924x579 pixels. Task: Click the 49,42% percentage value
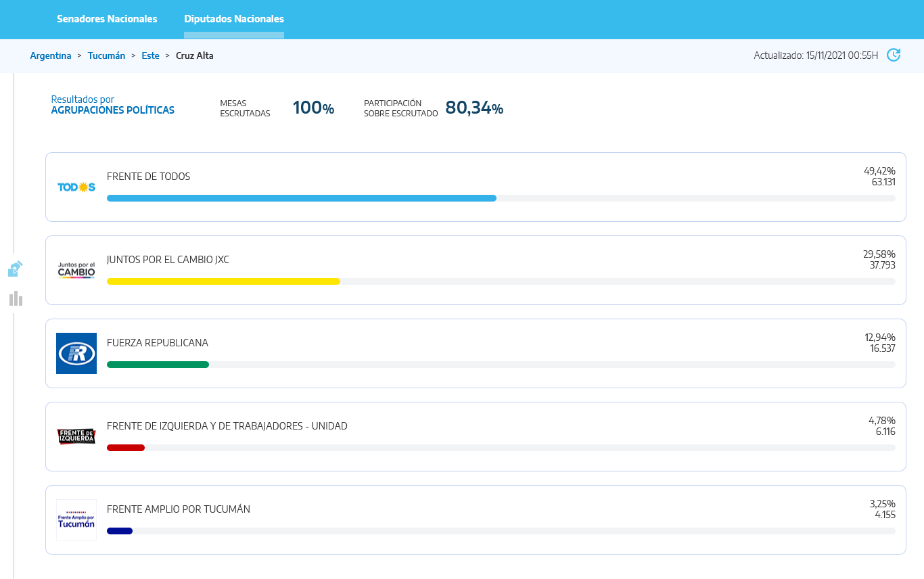click(879, 171)
